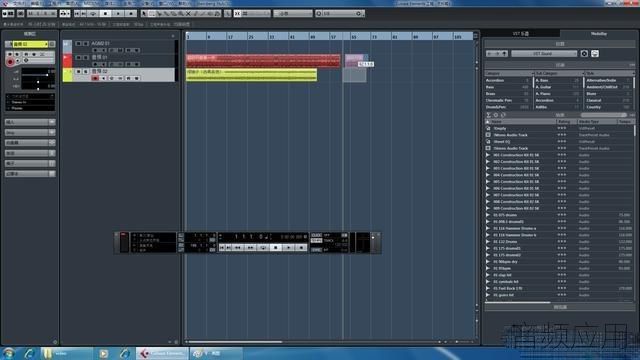This screenshot has width=640, height=360.
Task: Adjust the rating filter slider above results
Action: click(x=604, y=115)
